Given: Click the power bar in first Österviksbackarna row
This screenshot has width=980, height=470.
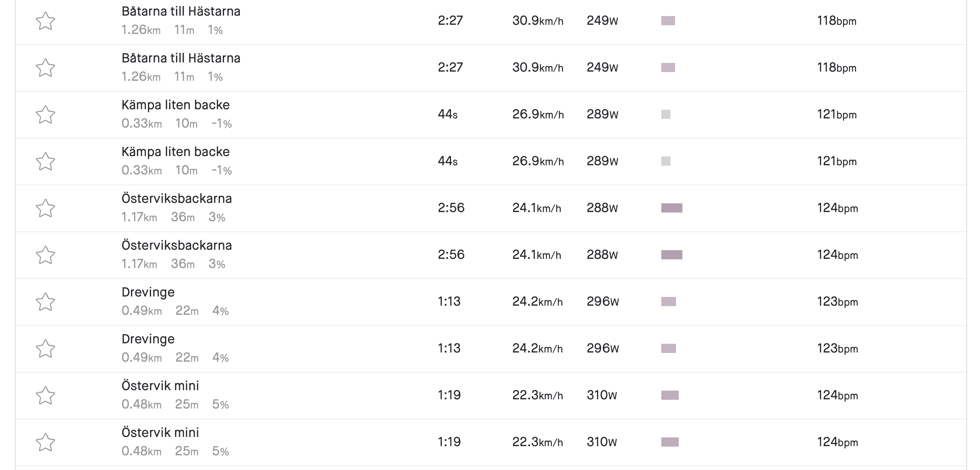Looking at the screenshot, I should click(671, 208).
